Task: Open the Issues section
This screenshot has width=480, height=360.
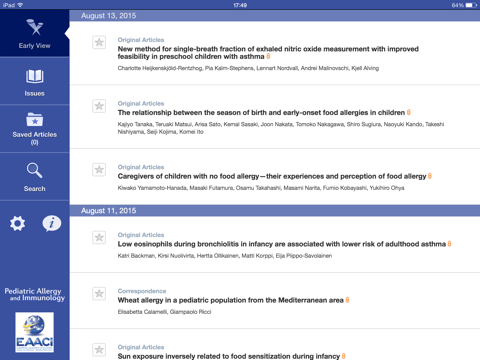Action: point(34,81)
